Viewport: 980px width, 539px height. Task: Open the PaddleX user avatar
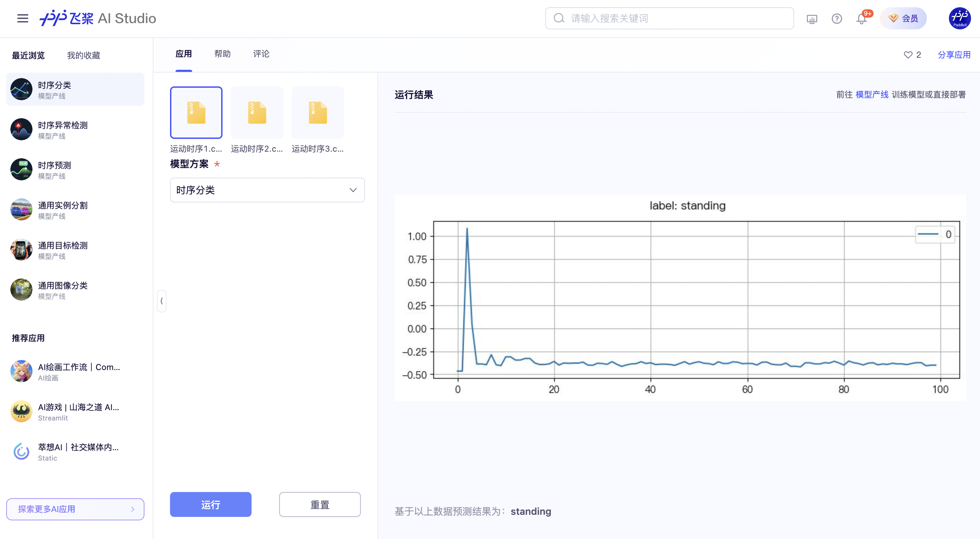tap(960, 18)
